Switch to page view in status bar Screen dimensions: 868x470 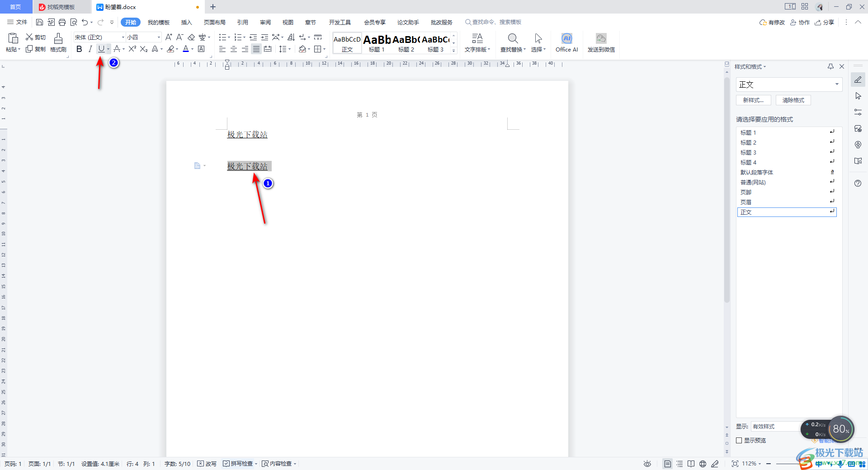667,464
